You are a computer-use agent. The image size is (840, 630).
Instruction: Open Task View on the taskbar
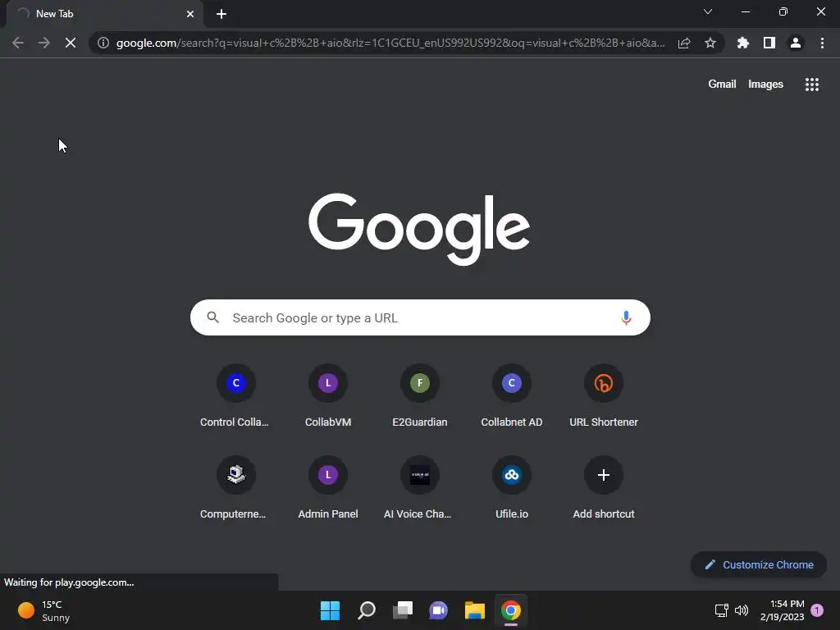pos(403,610)
